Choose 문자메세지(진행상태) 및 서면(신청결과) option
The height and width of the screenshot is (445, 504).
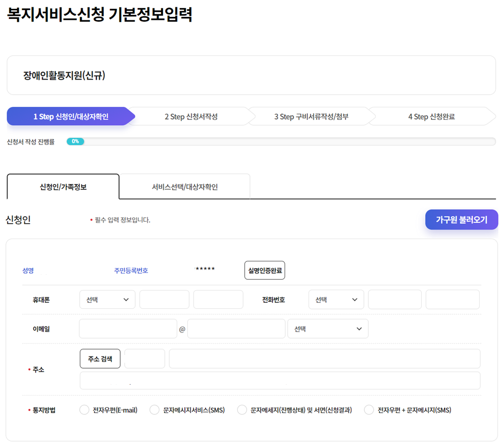[242, 410]
